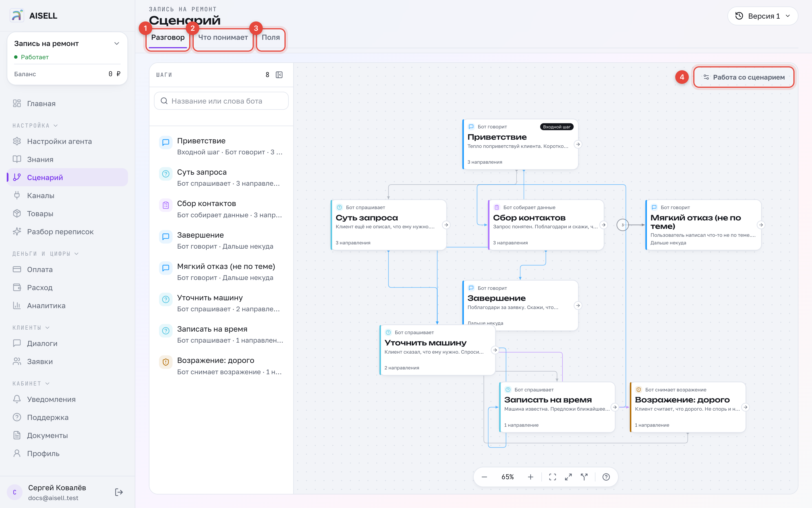Switch to the Что понимает tab
Screen dimensions: 812x508
(223, 38)
